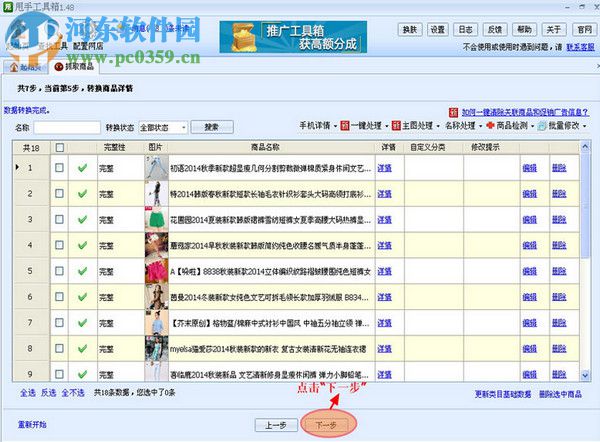Image resolution: width=600 pixels, height=442 pixels.
Task: Open the 帮助 help button
Action: 524,29
